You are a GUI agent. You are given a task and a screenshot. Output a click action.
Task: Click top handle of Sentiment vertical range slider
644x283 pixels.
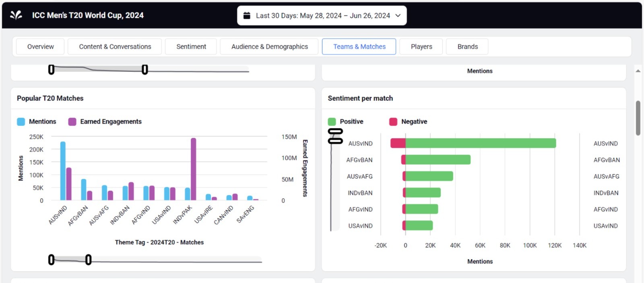(335, 131)
